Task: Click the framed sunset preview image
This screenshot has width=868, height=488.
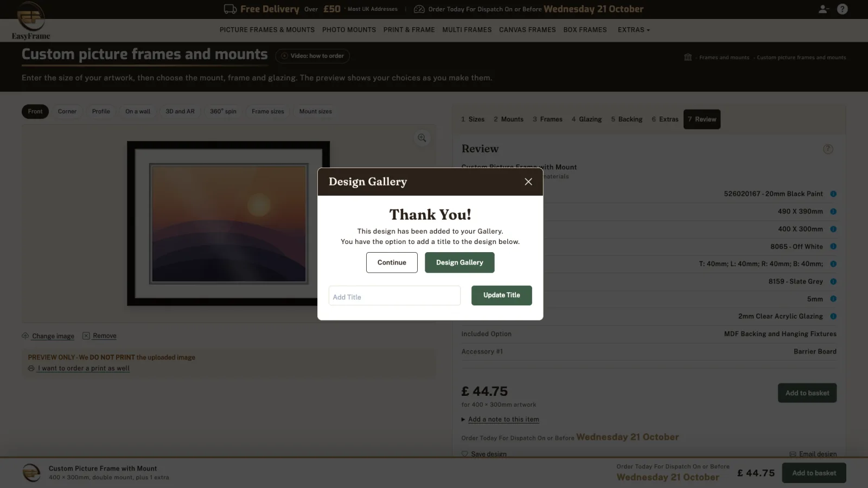Action: (x=228, y=223)
